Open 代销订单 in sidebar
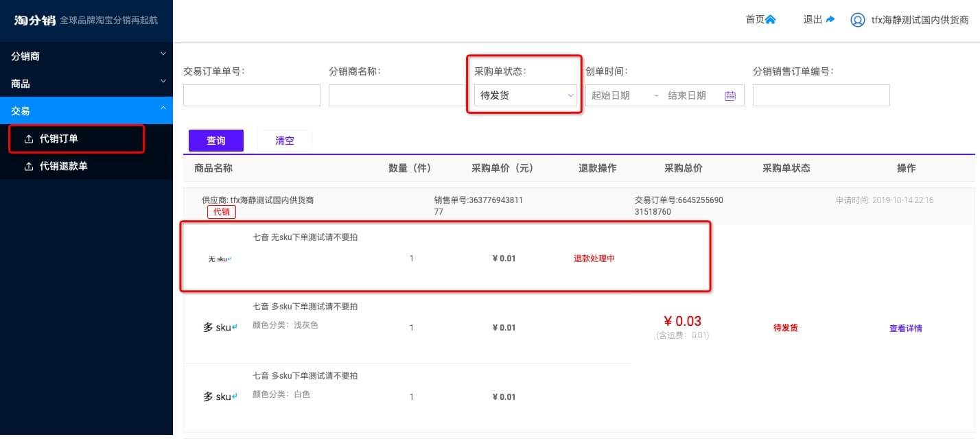This screenshot has width=980, height=439. click(59, 139)
